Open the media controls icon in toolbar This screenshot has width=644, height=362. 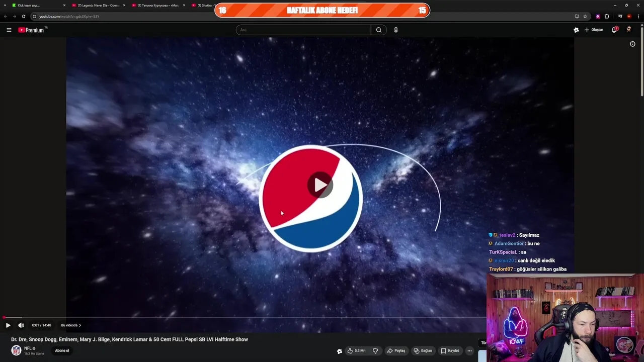(620, 16)
